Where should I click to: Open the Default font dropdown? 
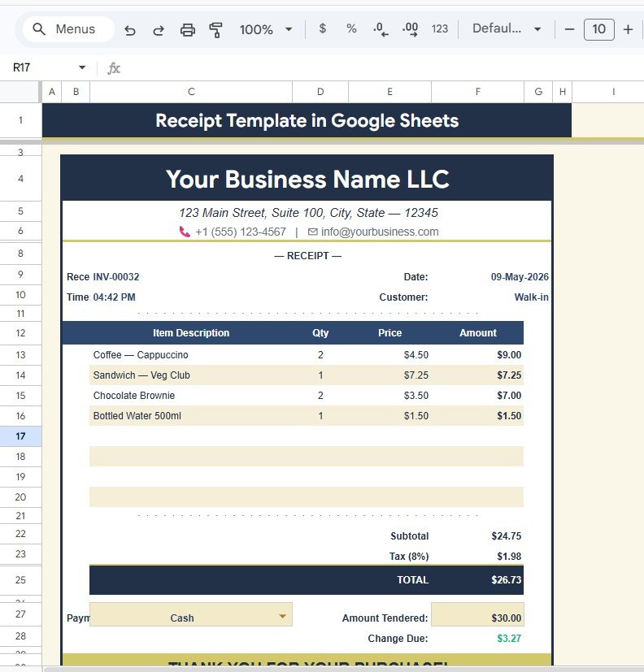506,28
